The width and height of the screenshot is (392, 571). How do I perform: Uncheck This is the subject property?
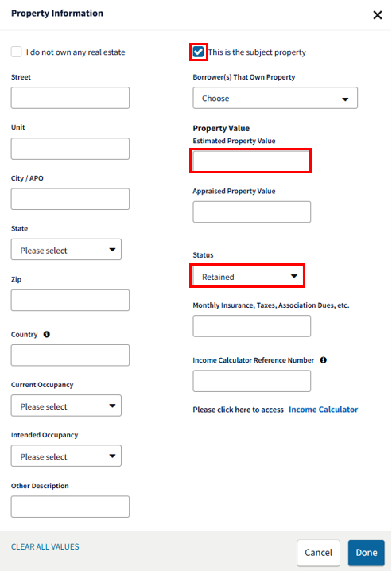pyautogui.click(x=198, y=52)
